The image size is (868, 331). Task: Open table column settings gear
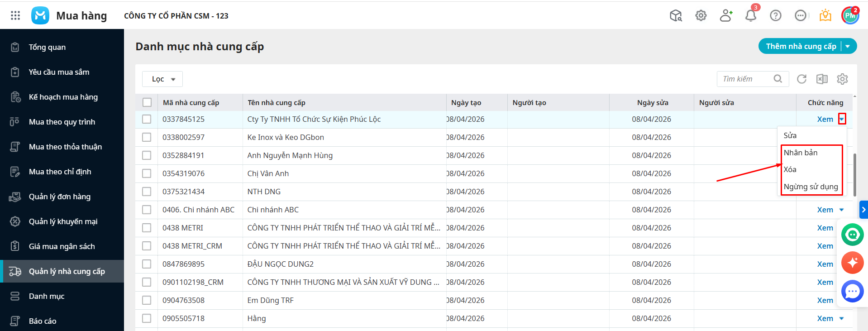pos(842,79)
